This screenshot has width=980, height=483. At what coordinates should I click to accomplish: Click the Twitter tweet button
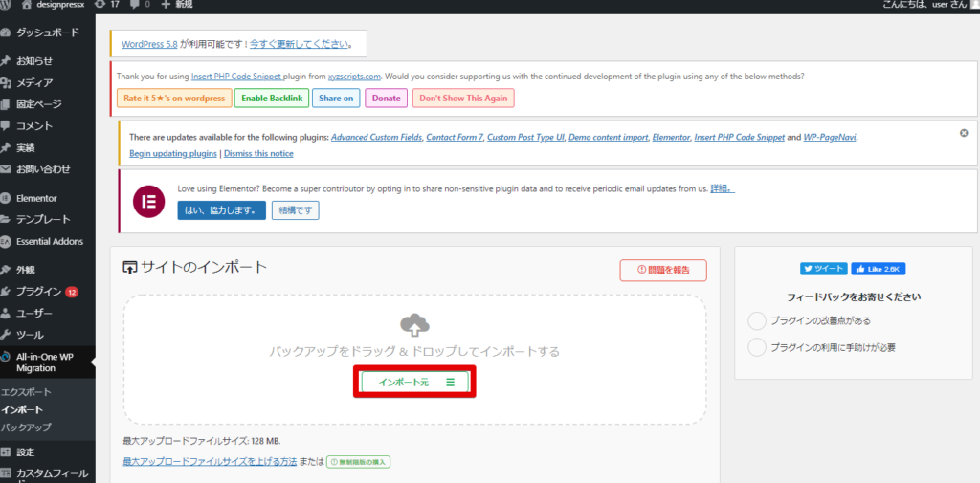822,269
